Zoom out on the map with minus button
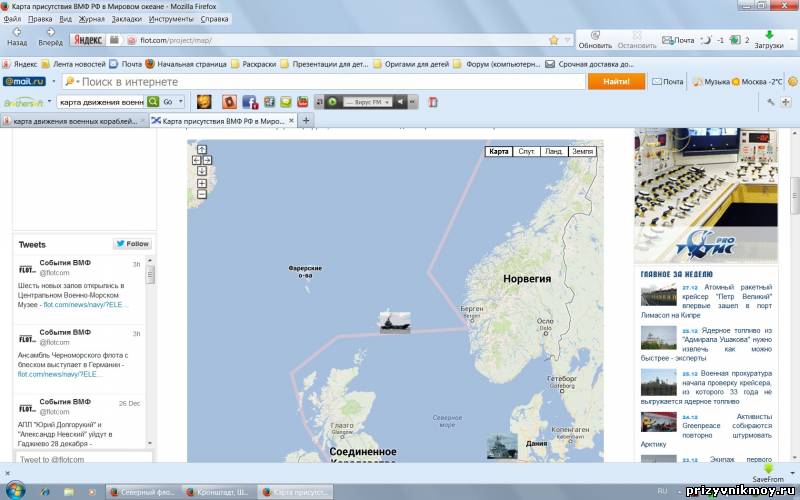Image resolution: width=800 pixels, height=500 pixels. tap(202, 194)
